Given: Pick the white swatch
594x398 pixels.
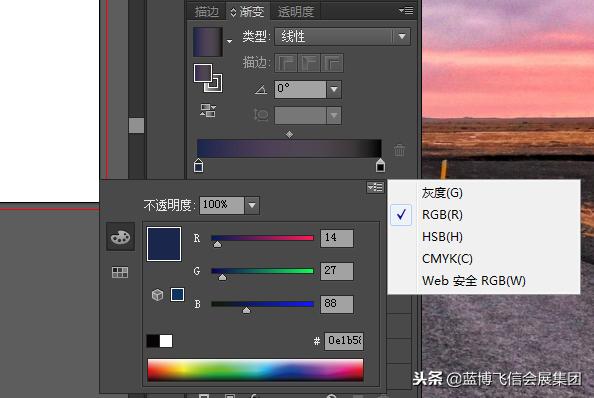Looking at the screenshot, I should pyautogui.click(x=166, y=341).
